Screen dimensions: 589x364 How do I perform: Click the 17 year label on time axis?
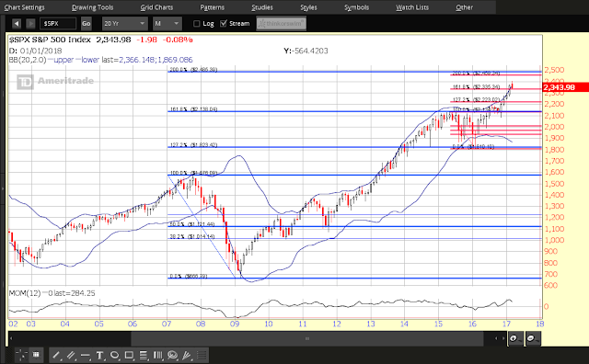[506, 324]
